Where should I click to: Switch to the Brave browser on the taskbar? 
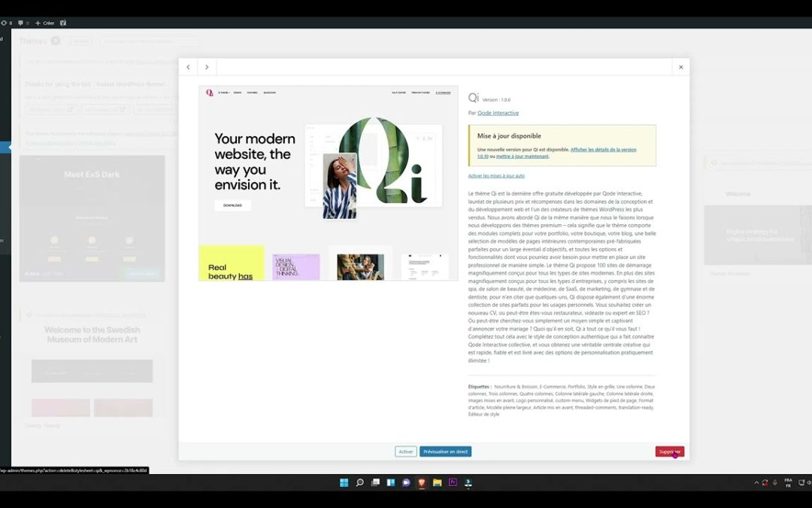[x=422, y=482]
